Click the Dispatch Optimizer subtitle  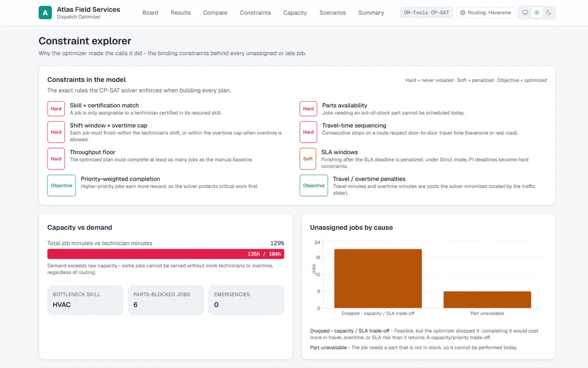click(79, 17)
